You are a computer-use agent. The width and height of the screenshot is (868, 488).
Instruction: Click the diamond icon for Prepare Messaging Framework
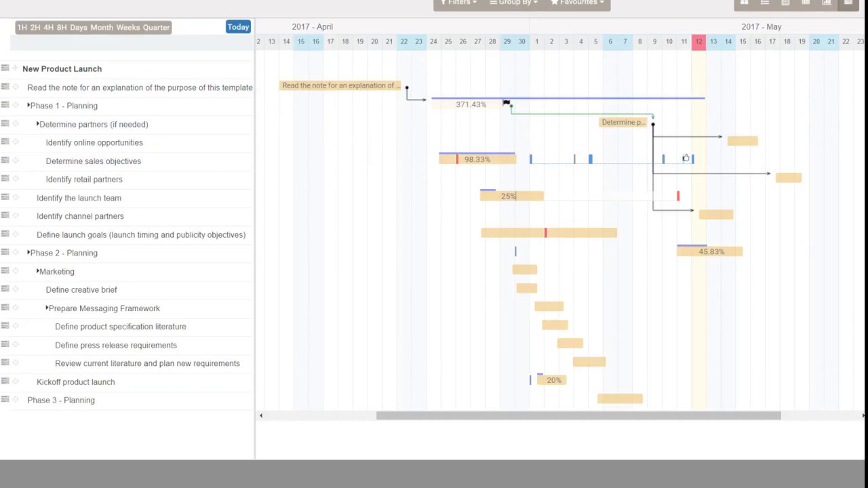tap(16, 308)
